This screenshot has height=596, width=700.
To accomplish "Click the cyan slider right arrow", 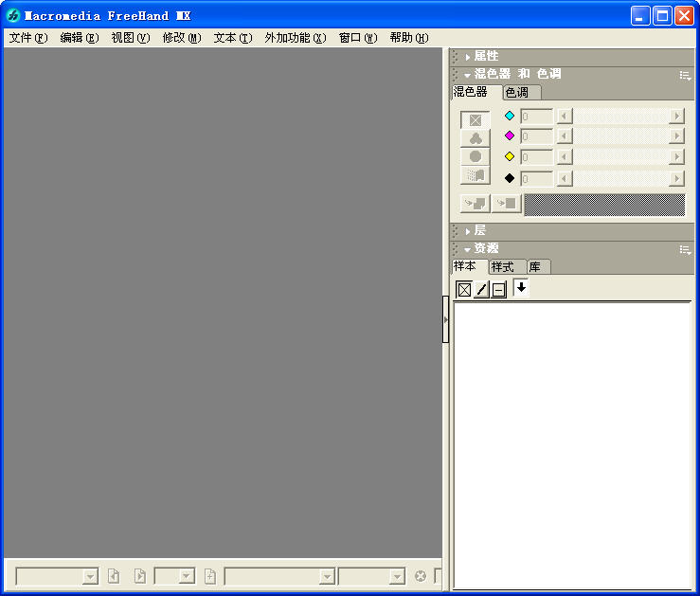I will (676, 117).
